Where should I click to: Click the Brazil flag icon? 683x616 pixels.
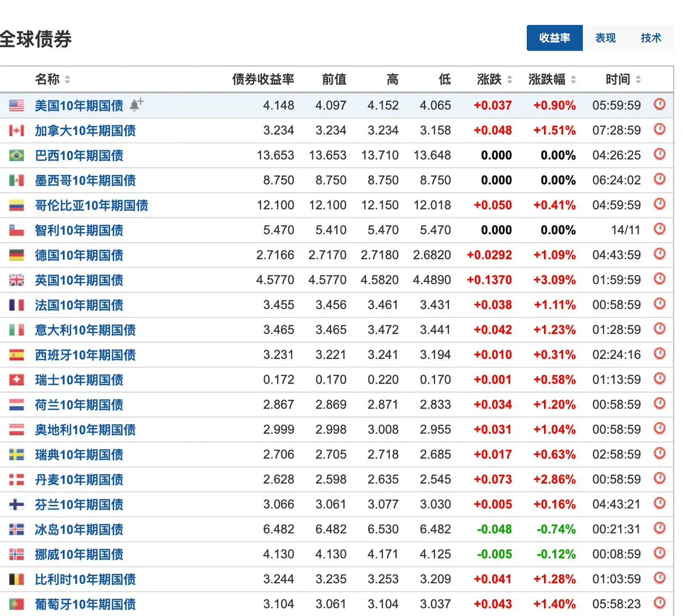coord(17,155)
